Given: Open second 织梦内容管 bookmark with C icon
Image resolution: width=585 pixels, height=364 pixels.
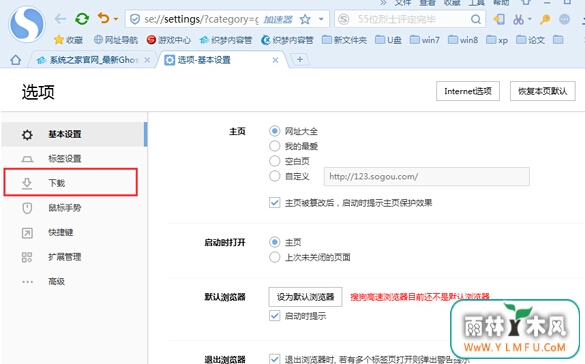Looking at the screenshot, I should click(x=287, y=40).
